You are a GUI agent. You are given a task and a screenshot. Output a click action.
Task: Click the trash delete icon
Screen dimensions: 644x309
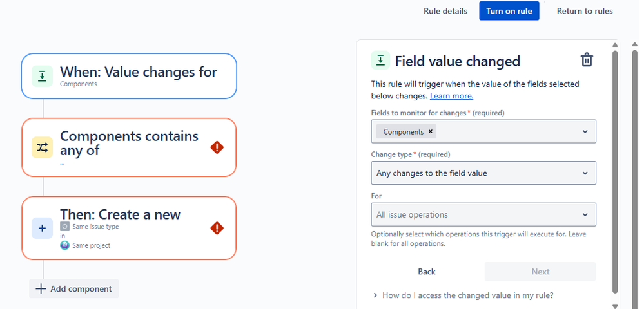click(587, 61)
